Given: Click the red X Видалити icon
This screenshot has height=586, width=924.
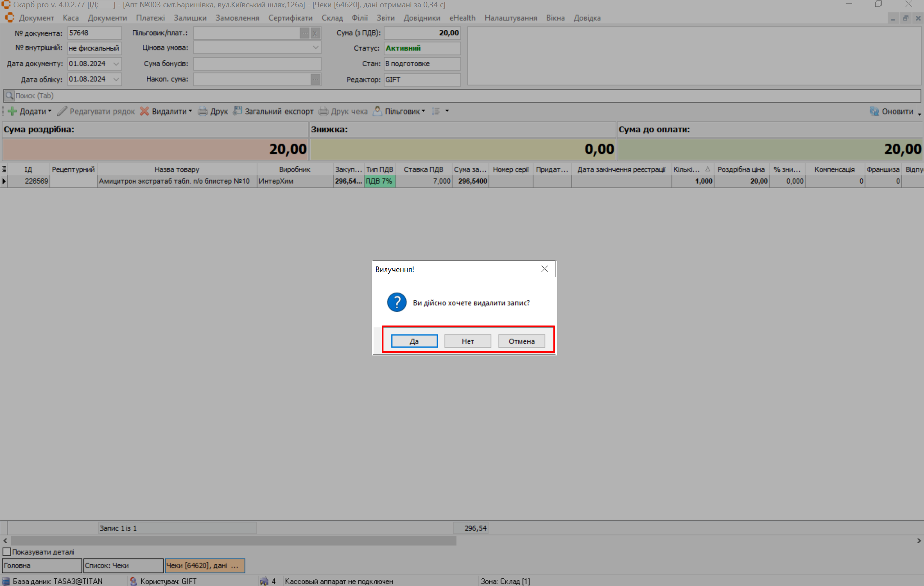Looking at the screenshot, I should [x=145, y=111].
